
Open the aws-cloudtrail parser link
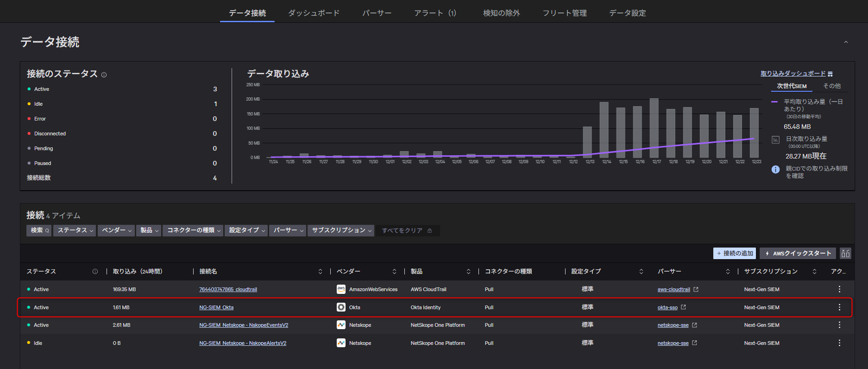click(673, 290)
